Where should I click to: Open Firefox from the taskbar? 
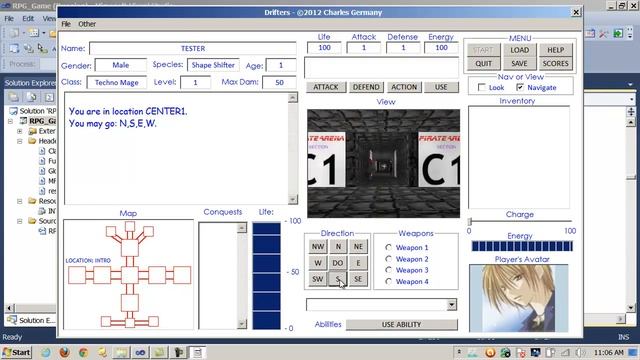click(x=64, y=352)
